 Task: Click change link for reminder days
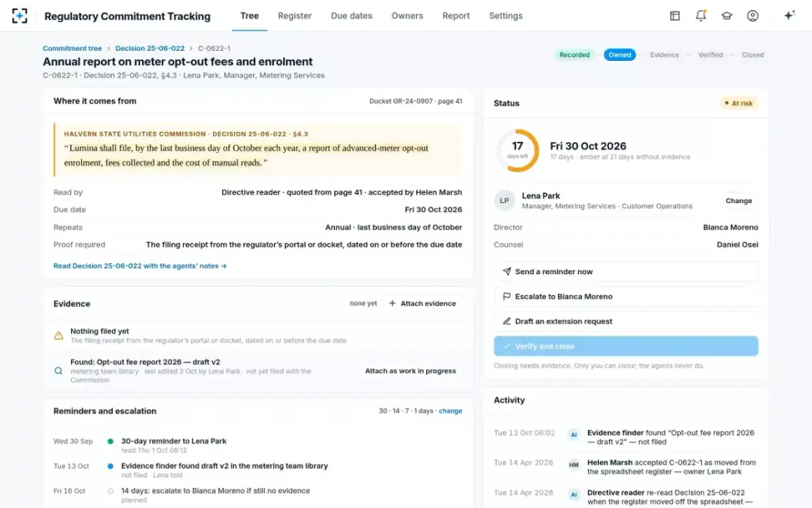pyautogui.click(x=451, y=411)
